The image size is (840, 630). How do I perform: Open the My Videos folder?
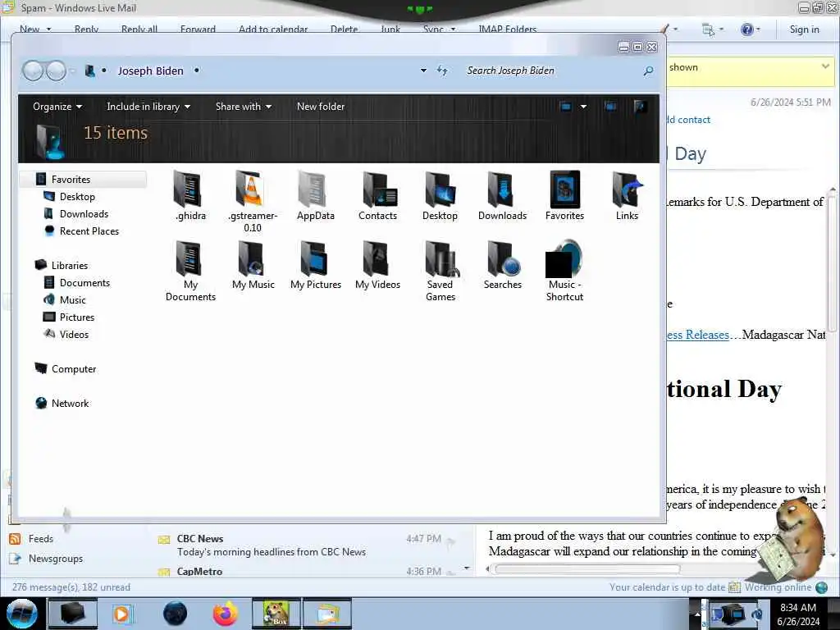[x=377, y=265]
